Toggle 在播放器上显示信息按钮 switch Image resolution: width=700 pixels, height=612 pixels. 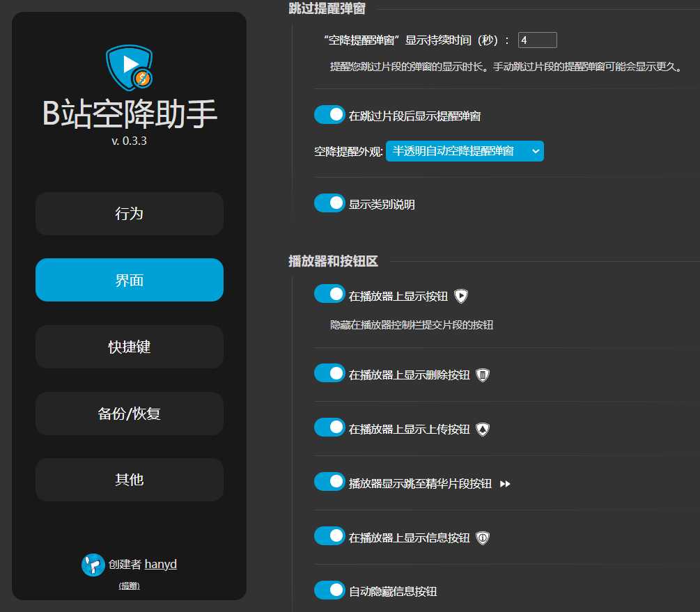[329, 536]
